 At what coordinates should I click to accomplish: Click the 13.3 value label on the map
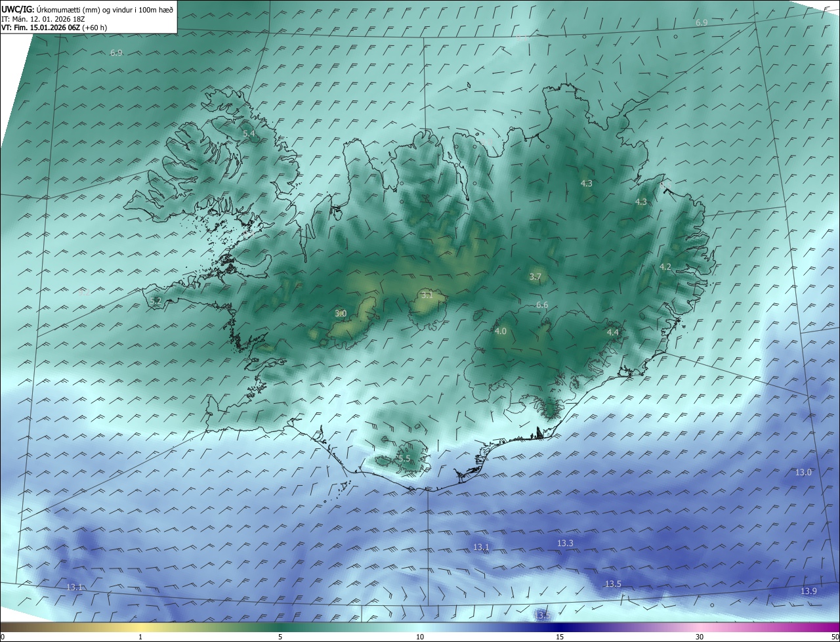[x=565, y=544]
